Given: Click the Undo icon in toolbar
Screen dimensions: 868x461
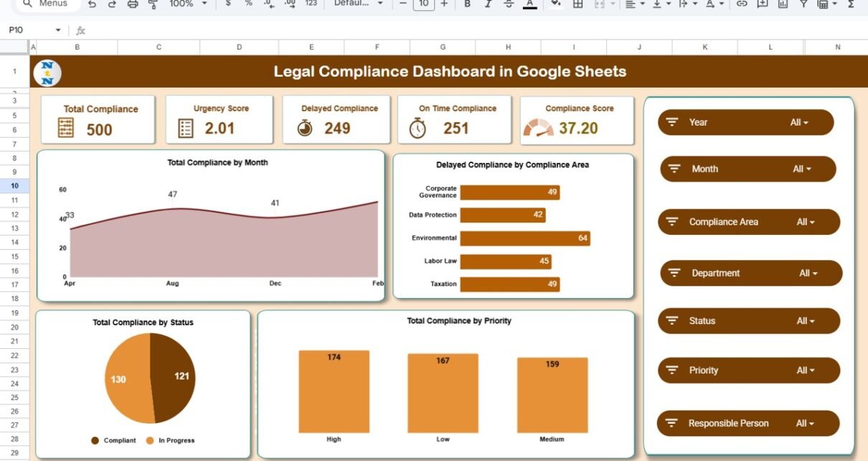Looking at the screenshot, I should click(x=92, y=4).
